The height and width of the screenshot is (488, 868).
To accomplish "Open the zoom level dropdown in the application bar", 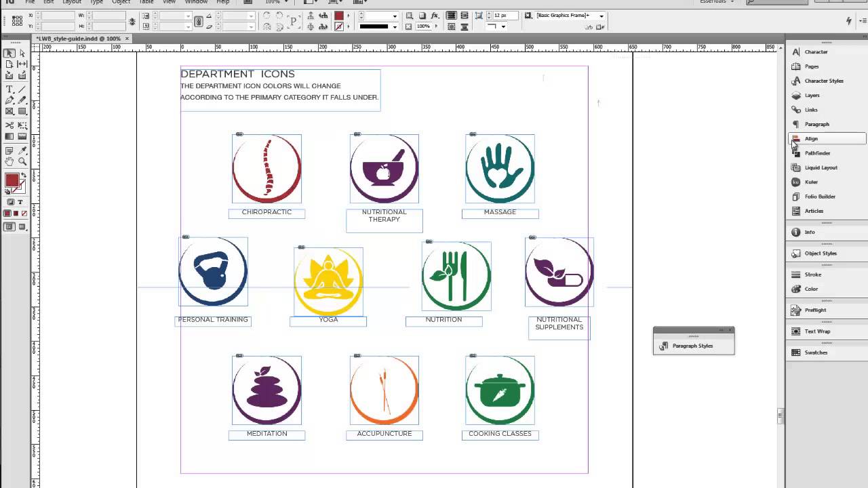I will [286, 1].
